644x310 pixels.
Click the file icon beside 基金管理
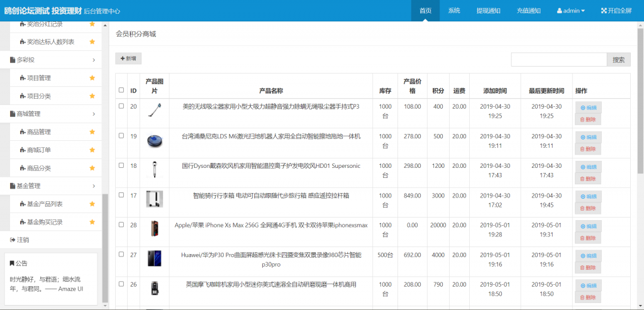13,186
